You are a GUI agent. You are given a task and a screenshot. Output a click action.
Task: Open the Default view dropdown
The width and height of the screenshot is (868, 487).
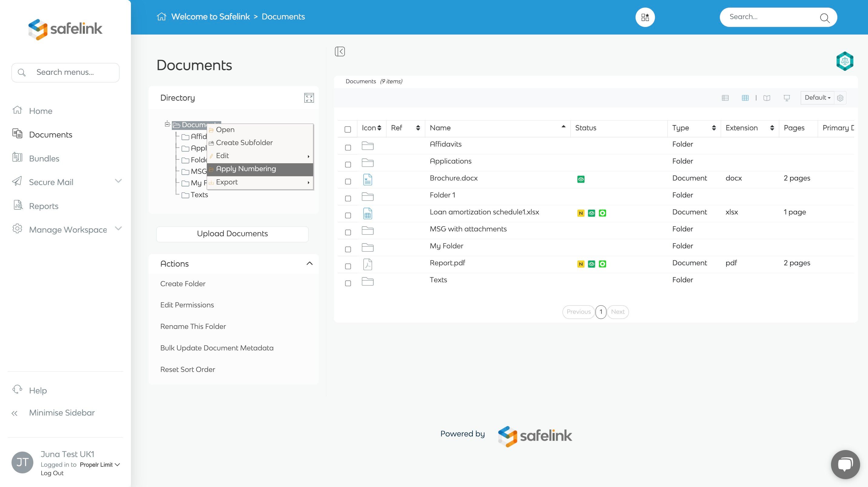point(817,98)
